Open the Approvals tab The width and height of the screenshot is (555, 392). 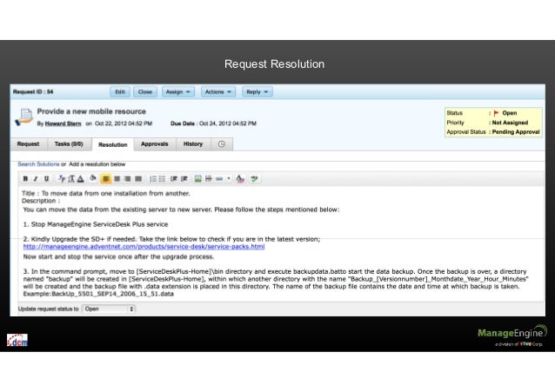pyautogui.click(x=154, y=144)
